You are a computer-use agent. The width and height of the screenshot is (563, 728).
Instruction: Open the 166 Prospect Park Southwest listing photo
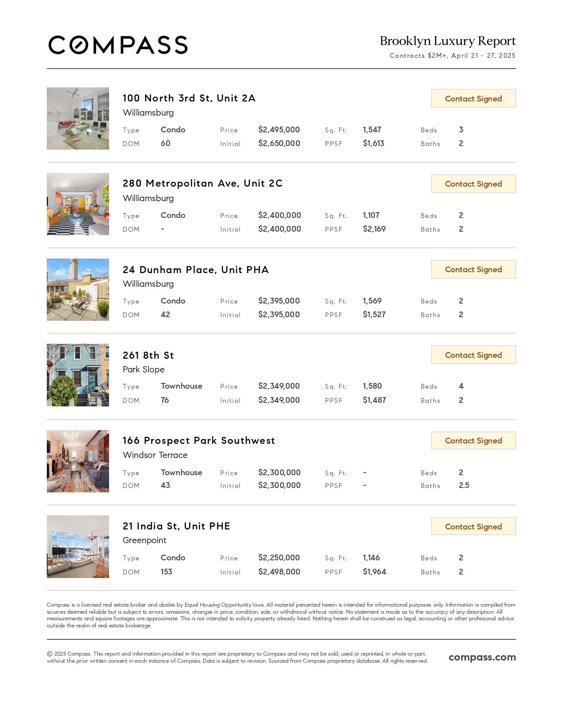[78, 461]
